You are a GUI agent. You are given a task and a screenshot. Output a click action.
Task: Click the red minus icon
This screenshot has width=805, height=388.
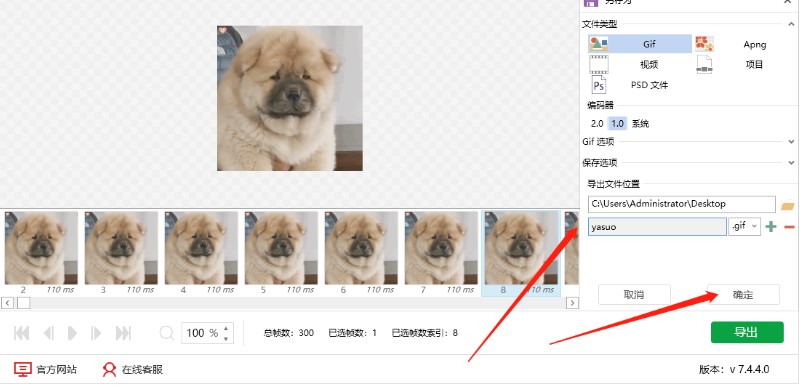click(x=790, y=227)
